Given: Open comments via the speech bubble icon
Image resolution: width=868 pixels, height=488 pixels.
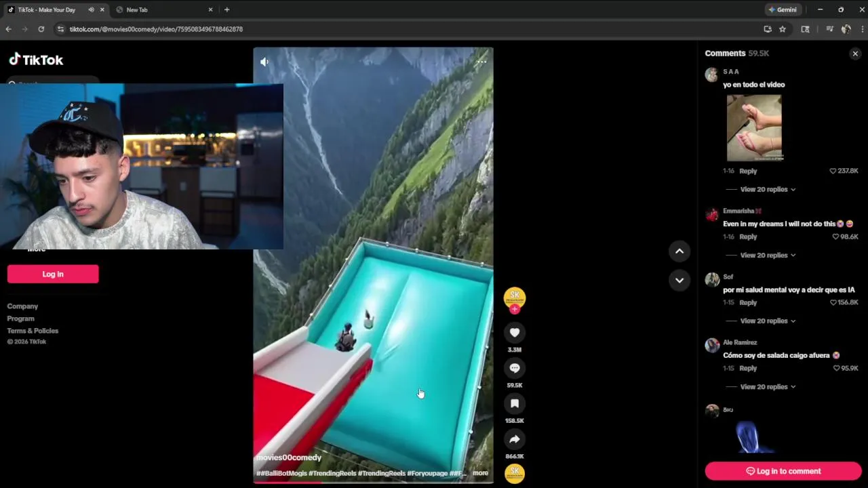Looking at the screenshot, I should [x=515, y=368].
